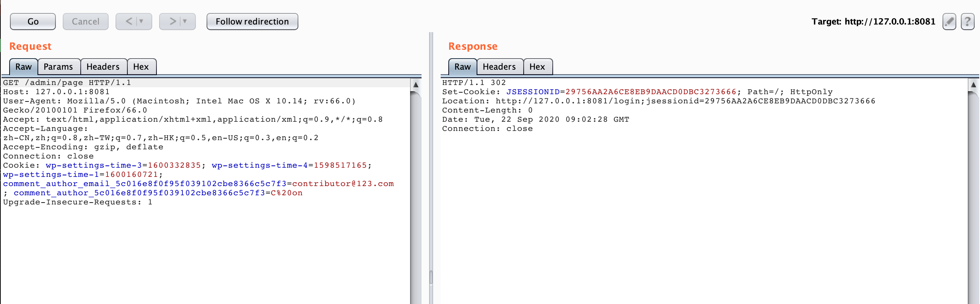Click the Location header line in response
Image resolution: width=980 pixels, height=304 pixels.
(658, 101)
